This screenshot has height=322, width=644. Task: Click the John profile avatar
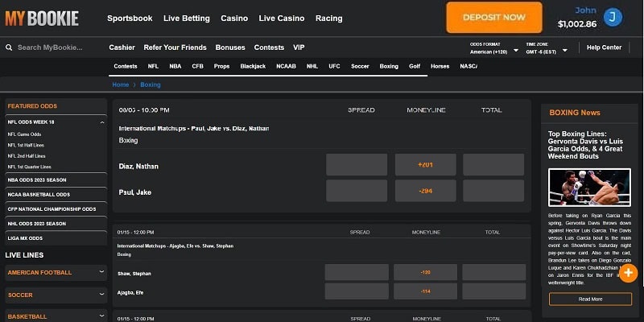pos(613,17)
